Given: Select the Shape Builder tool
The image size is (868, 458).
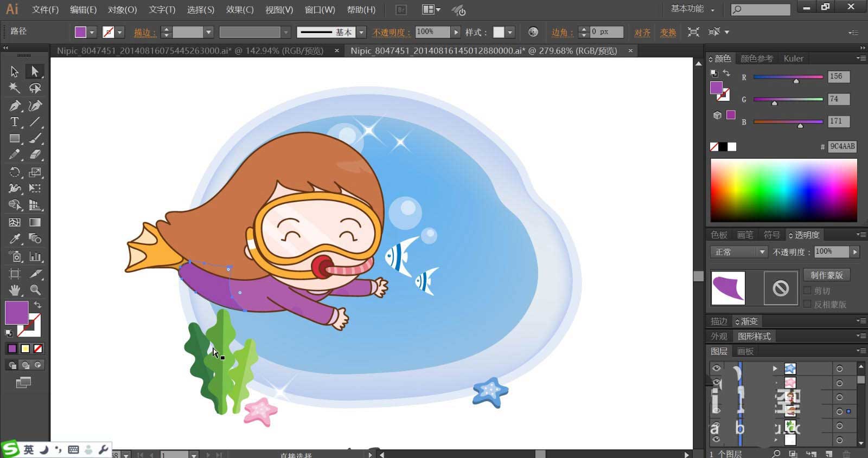Looking at the screenshot, I should click(x=15, y=205).
